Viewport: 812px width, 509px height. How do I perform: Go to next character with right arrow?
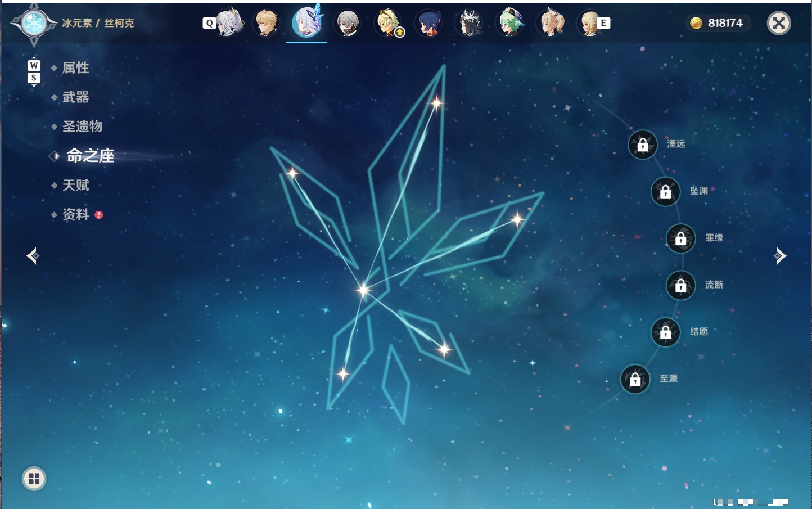pos(780,256)
